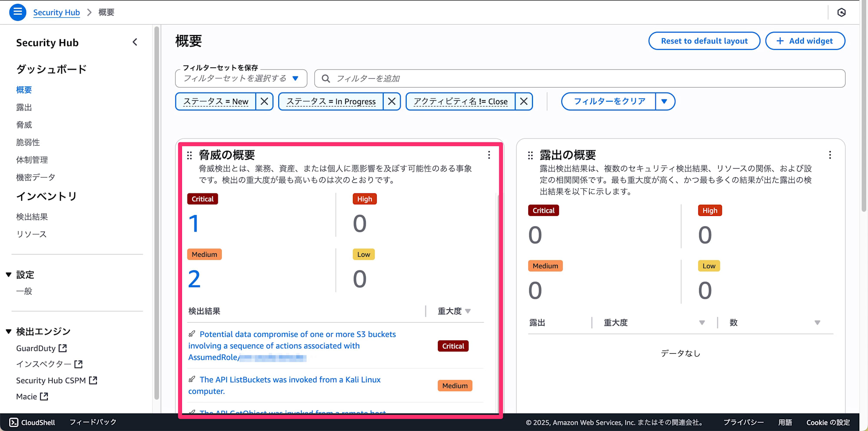
Task: Open 脆弱性 in the sidebar
Action: [28, 142]
